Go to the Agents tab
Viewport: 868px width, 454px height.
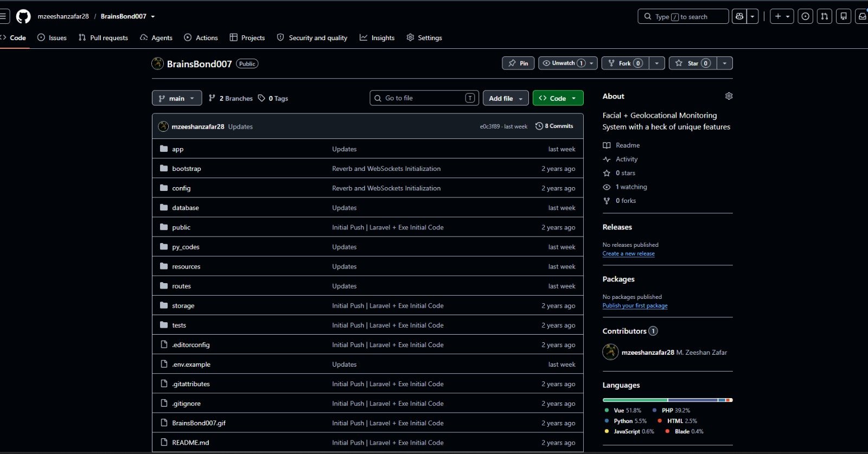(156, 37)
